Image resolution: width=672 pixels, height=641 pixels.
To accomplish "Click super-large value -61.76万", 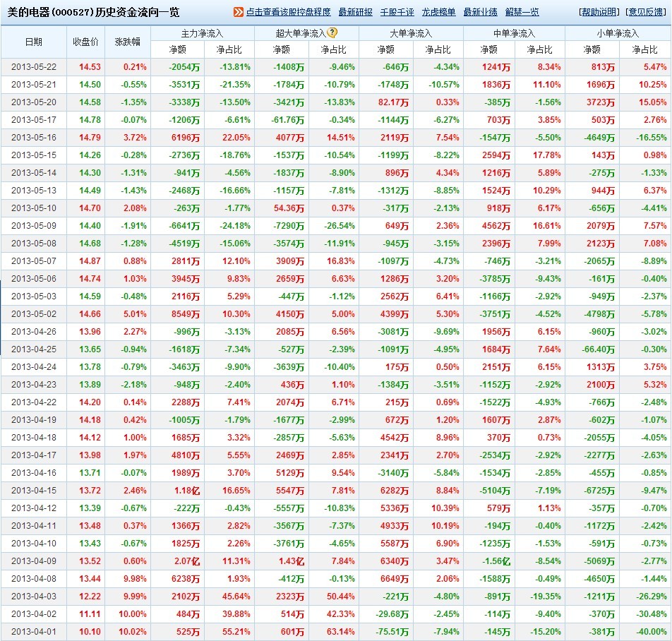I will [x=287, y=120].
